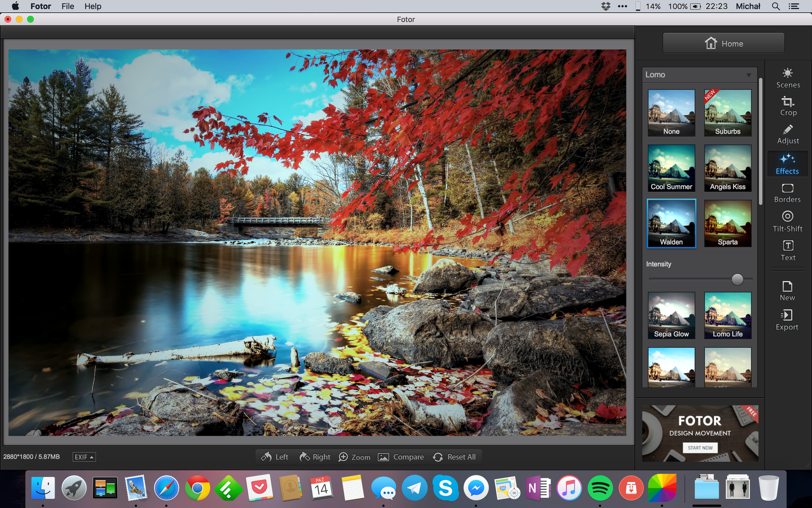Launch Safari from the Dock
This screenshot has height=508, width=812.
(166, 488)
